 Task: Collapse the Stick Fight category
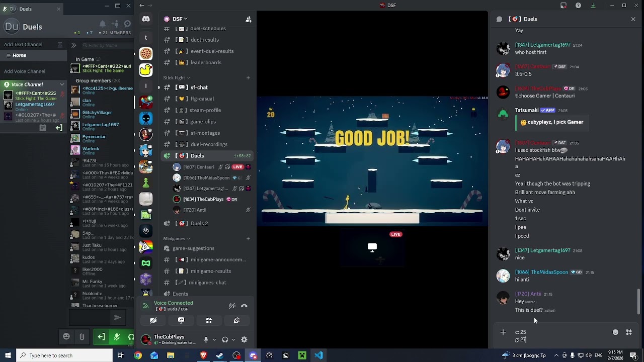(176, 78)
